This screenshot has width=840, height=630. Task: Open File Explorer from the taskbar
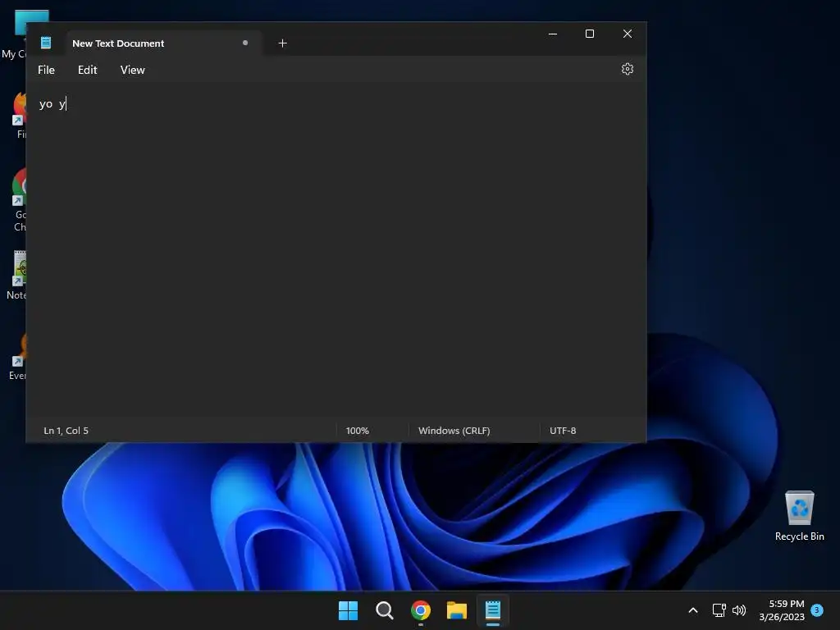(x=457, y=610)
